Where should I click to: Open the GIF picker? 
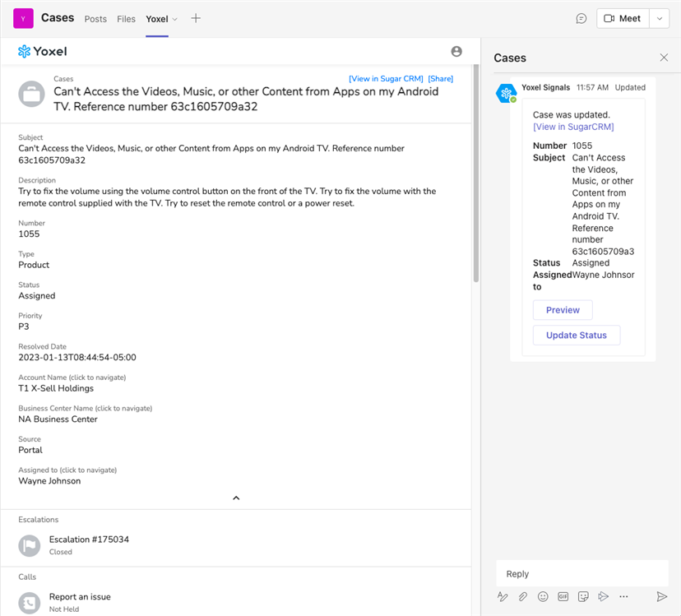(x=563, y=596)
